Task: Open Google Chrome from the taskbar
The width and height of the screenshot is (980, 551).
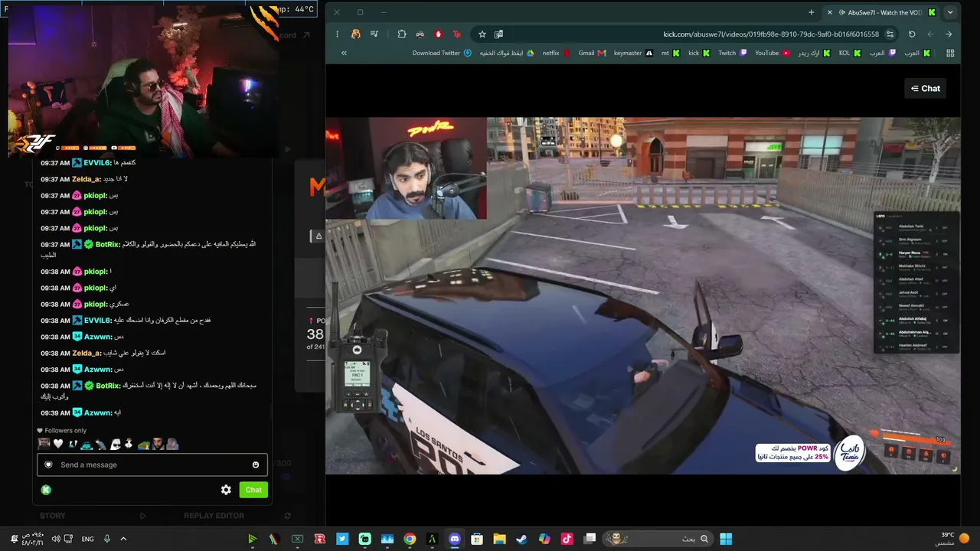Action: tap(410, 539)
